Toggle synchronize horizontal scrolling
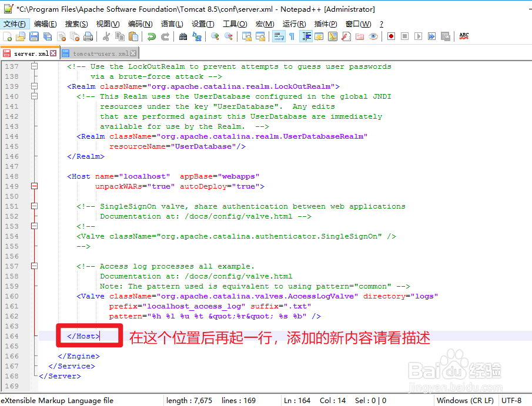The image size is (532, 406). pos(260,36)
